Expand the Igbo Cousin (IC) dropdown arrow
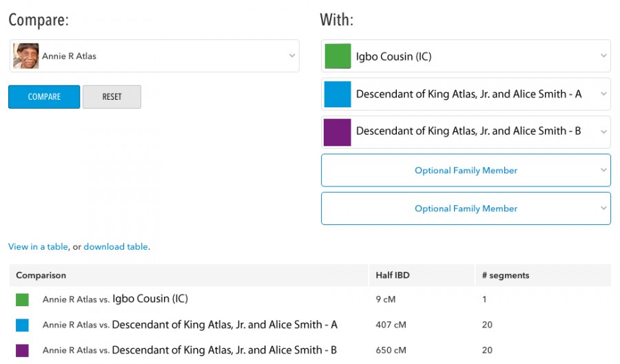 pyautogui.click(x=603, y=56)
